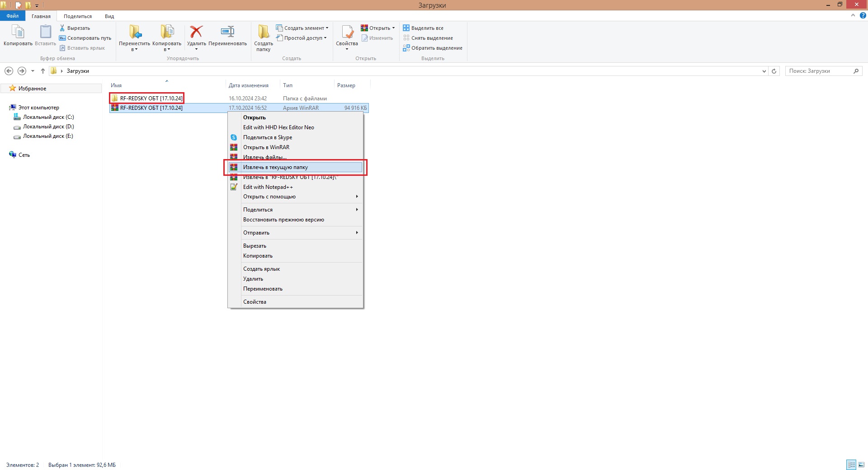The image size is (868, 470).
Task: Switch to large icons view in status bar
Action: coord(861,465)
